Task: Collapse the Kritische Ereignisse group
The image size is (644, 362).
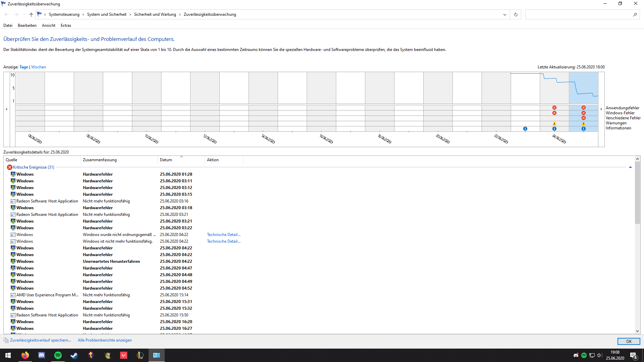Action: click(x=630, y=167)
